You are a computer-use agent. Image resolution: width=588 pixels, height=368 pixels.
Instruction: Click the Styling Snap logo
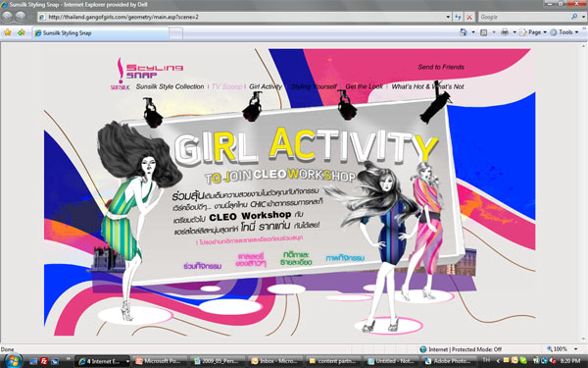pyautogui.click(x=155, y=71)
